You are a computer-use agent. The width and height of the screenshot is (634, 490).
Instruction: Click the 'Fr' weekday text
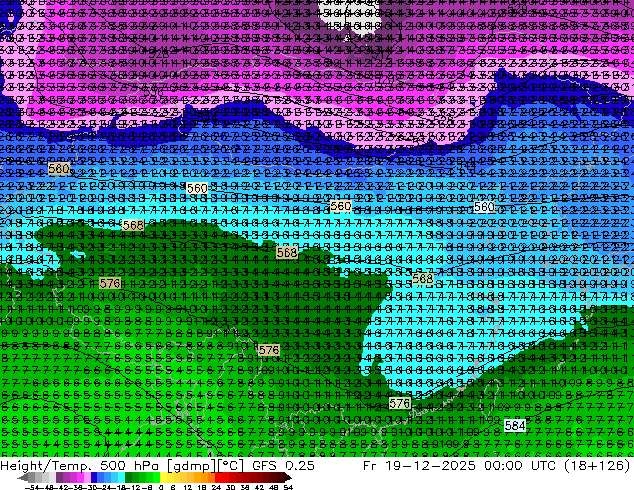coord(370,466)
